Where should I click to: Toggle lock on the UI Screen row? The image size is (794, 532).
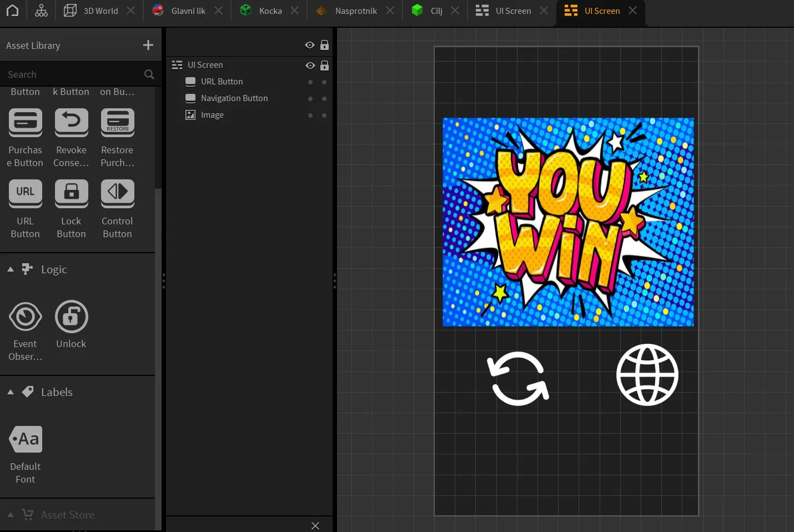[325, 66]
